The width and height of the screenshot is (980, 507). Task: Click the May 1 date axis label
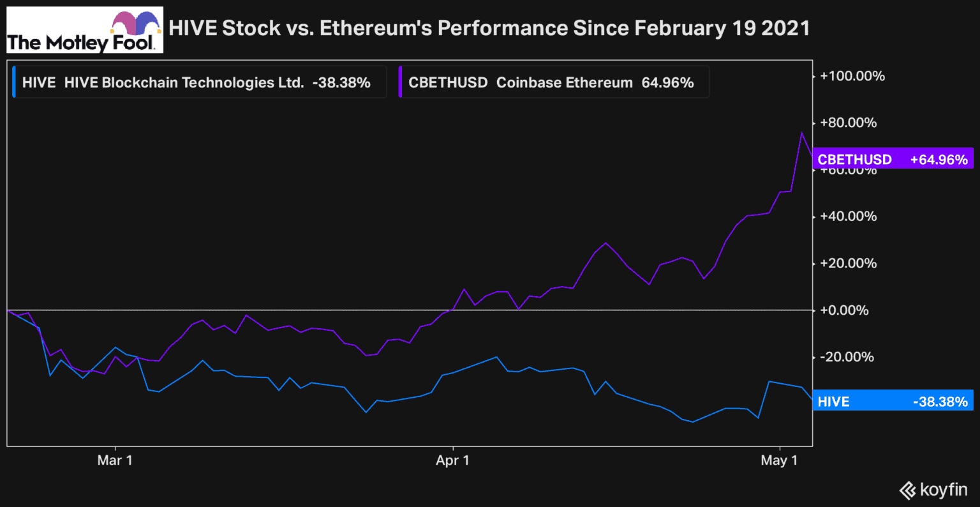click(779, 460)
